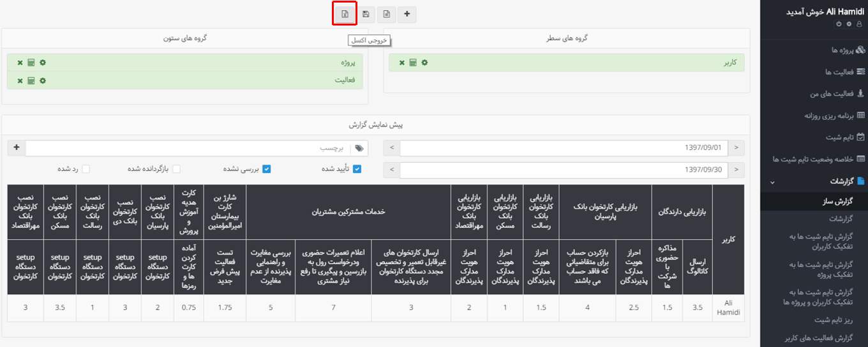The height and width of the screenshot is (347, 868).
Task: Click the calculator icon on the پروژه column group
Action: click(31, 63)
